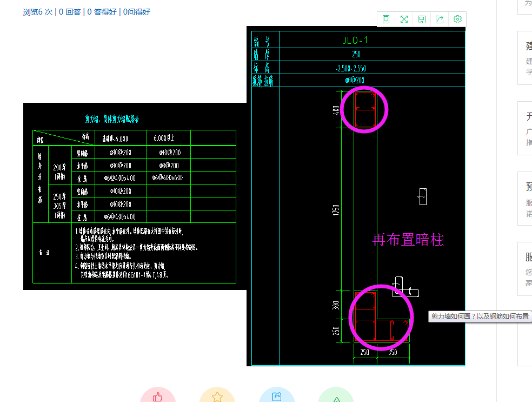Click the shear wall tooltip text
The image size is (532, 402).
click(x=478, y=317)
